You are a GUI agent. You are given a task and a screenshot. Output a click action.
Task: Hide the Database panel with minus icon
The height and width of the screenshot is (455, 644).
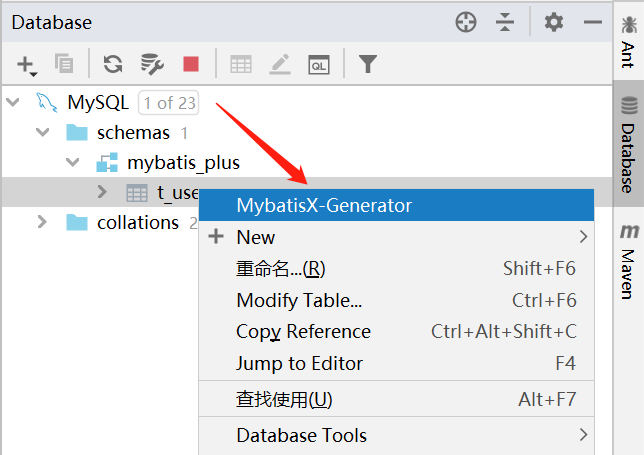[x=593, y=22]
